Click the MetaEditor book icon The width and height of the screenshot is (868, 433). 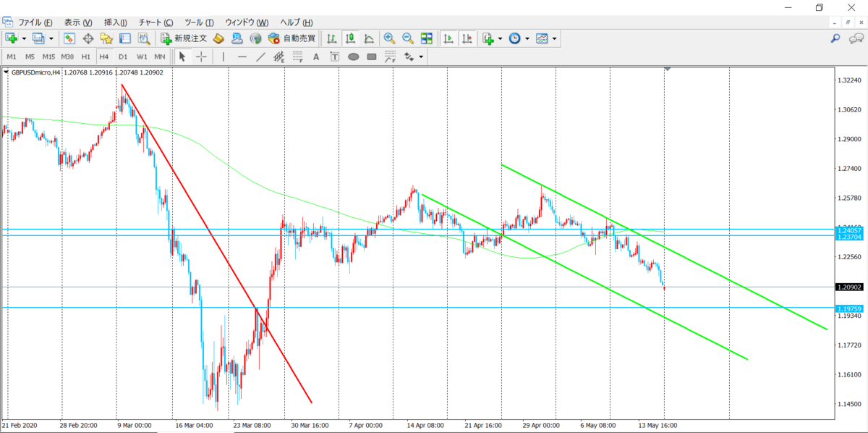click(219, 38)
